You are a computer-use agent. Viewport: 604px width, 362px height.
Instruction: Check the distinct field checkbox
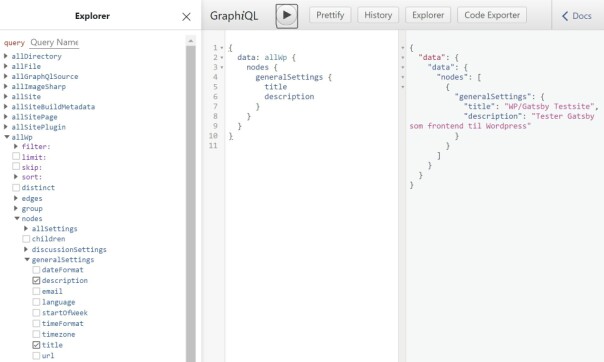click(x=16, y=188)
